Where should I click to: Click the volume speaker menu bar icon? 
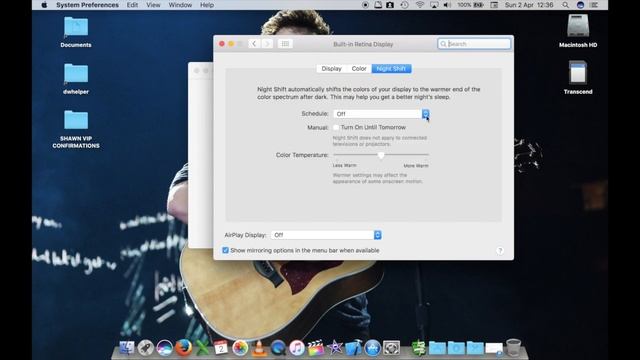click(x=447, y=5)
